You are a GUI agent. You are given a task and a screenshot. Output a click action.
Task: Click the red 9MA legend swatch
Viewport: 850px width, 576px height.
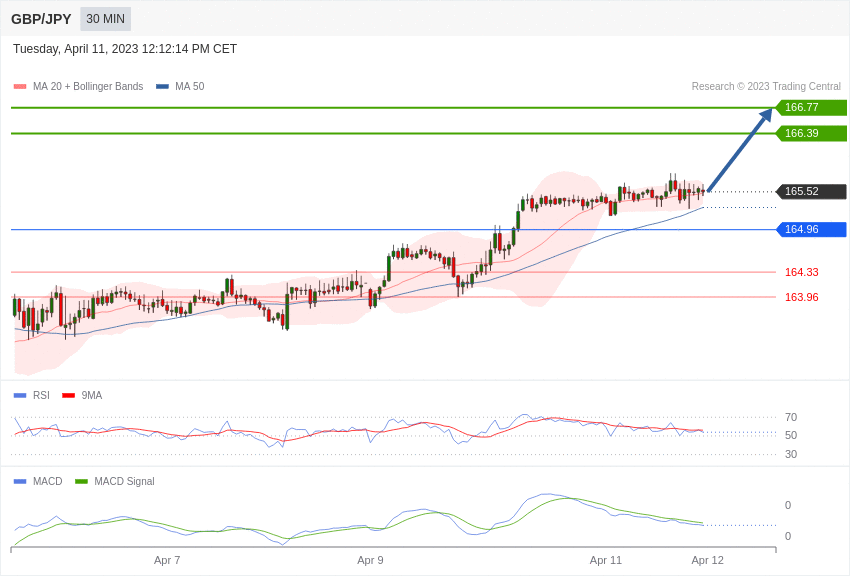coord(68,396)
